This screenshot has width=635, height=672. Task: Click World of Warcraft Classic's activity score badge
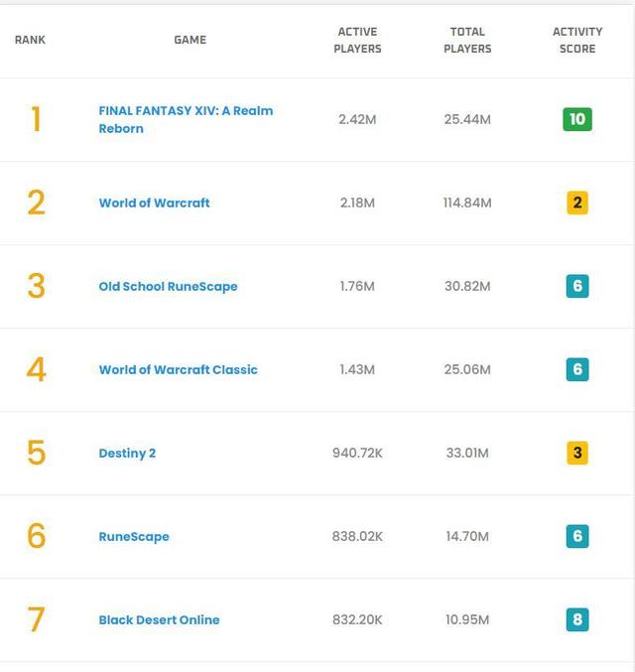tap(577, 369)
